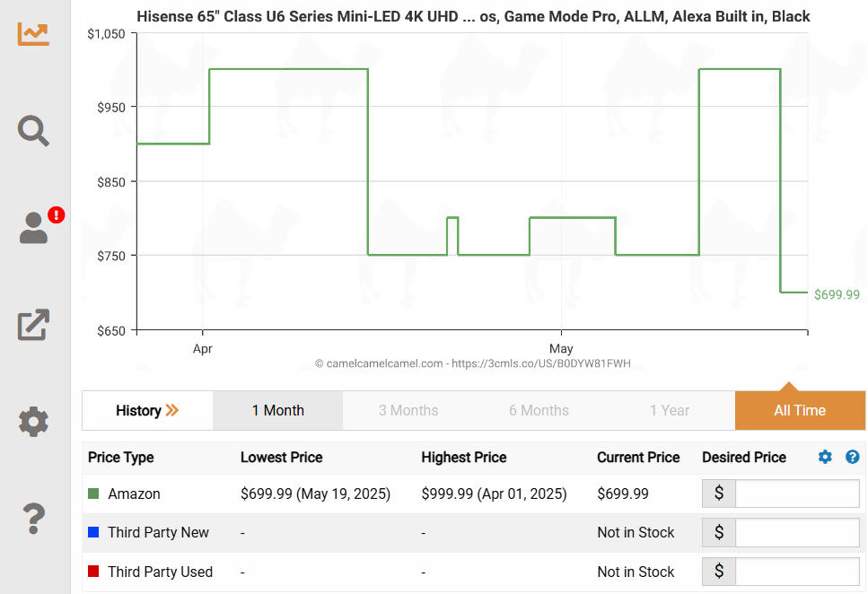Open the search magnifier in sidebar
This screenshot has height=594, width=868.
point(33,131)
